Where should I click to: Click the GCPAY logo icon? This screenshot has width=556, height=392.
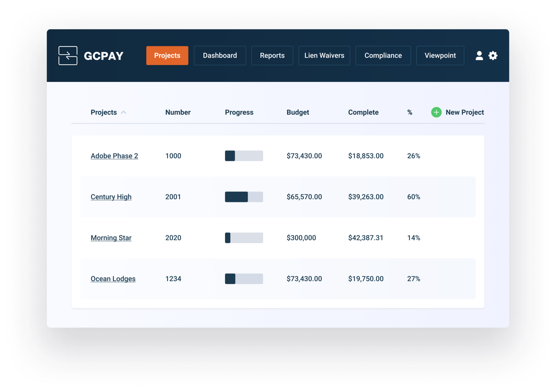point(68,56)
